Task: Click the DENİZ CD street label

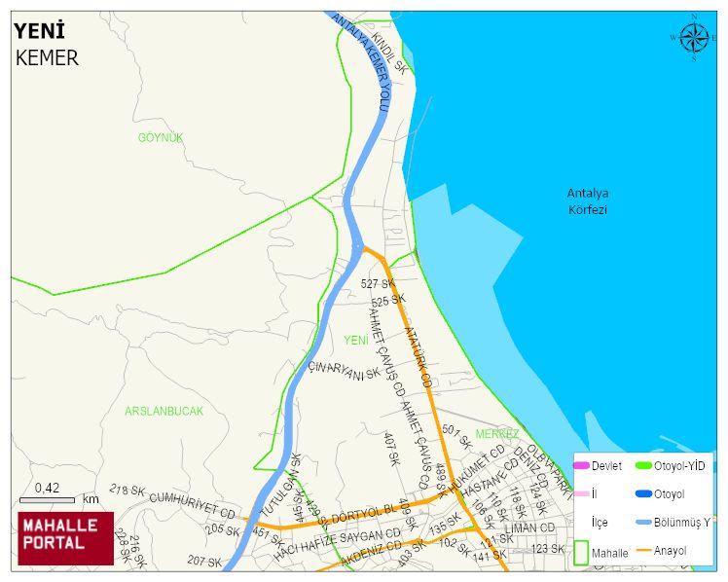Action: coord(530,466)
